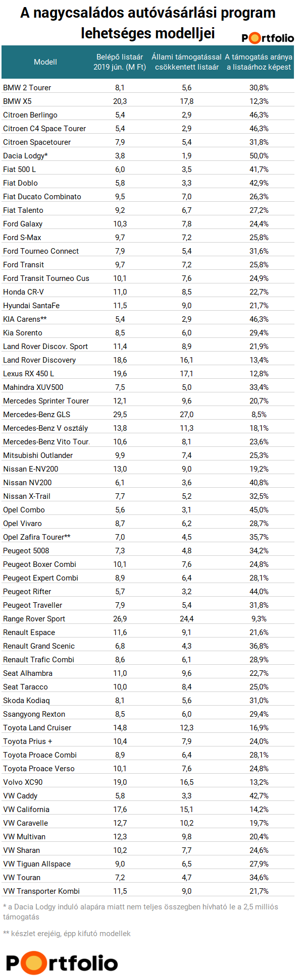Image resolution: width=300 pixels, height=980 pixels.
Task: Click the Belépő listaár column header
Action: coord(120,62)
